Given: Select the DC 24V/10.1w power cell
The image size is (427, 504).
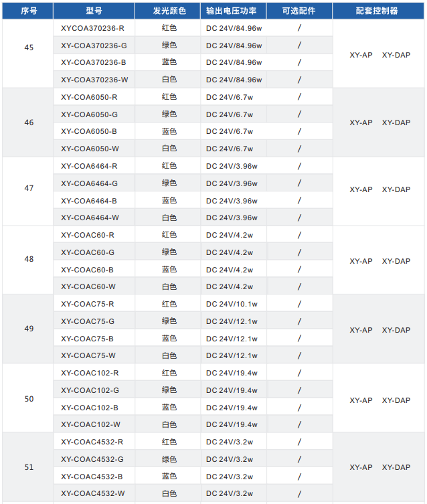Looking at the screenshot, I should [232, 304].
